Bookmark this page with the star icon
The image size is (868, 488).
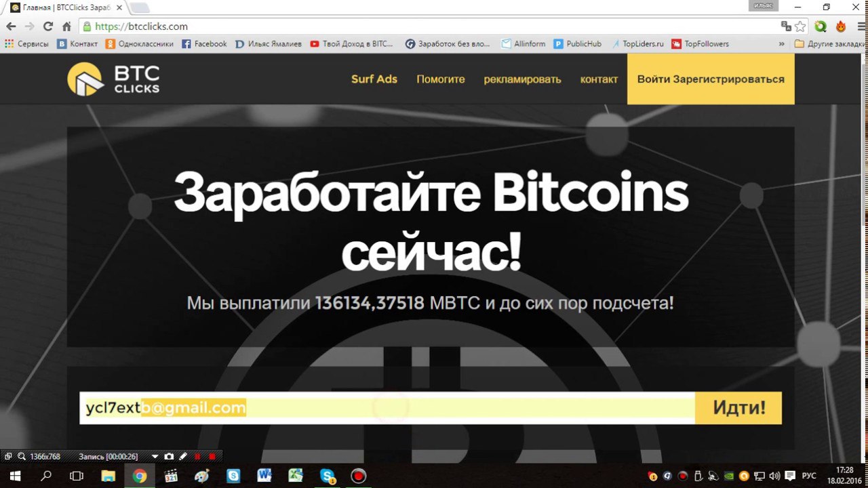[800, 26]
